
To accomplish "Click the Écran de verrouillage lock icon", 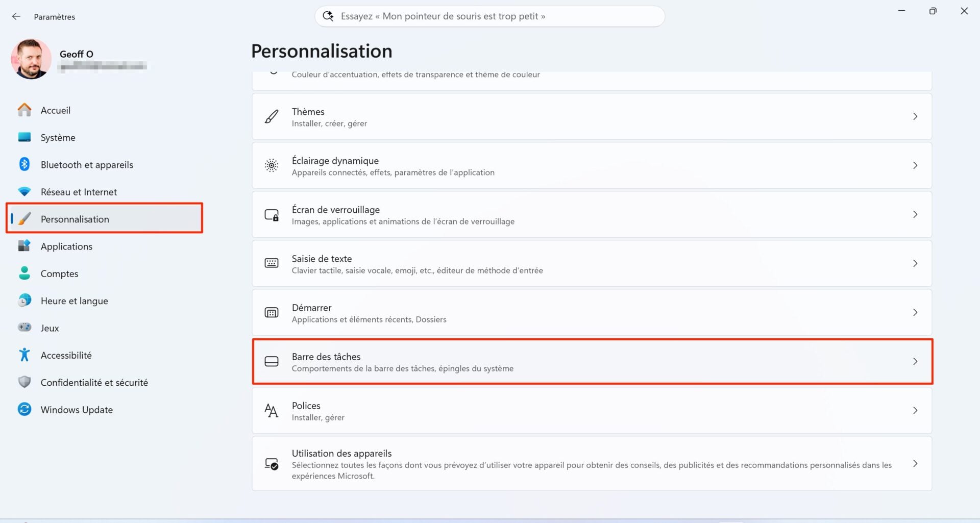I will (x=272, y=215).
